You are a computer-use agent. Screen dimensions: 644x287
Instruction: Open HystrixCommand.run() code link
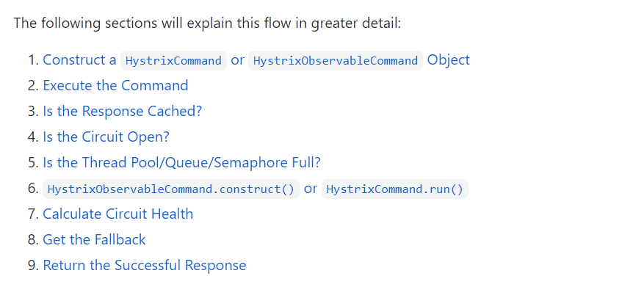[394, 189]
